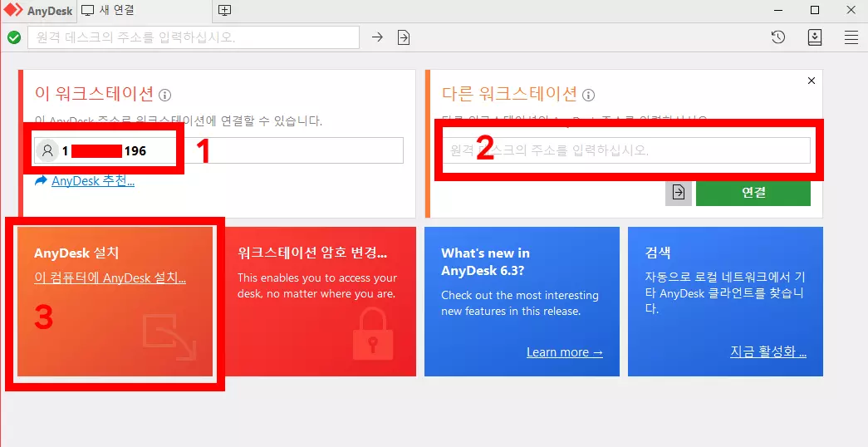Click info icon beside 다른 워크스테이션
The image size is (868, 447).
coord(588,96)
